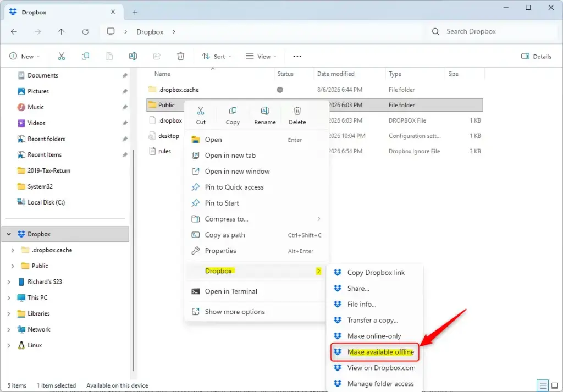This screenshot has height=392, width=563.
Task: Choose Share... in Dropbox submenu
Action: pyautogui.click(x=375, y=288)
